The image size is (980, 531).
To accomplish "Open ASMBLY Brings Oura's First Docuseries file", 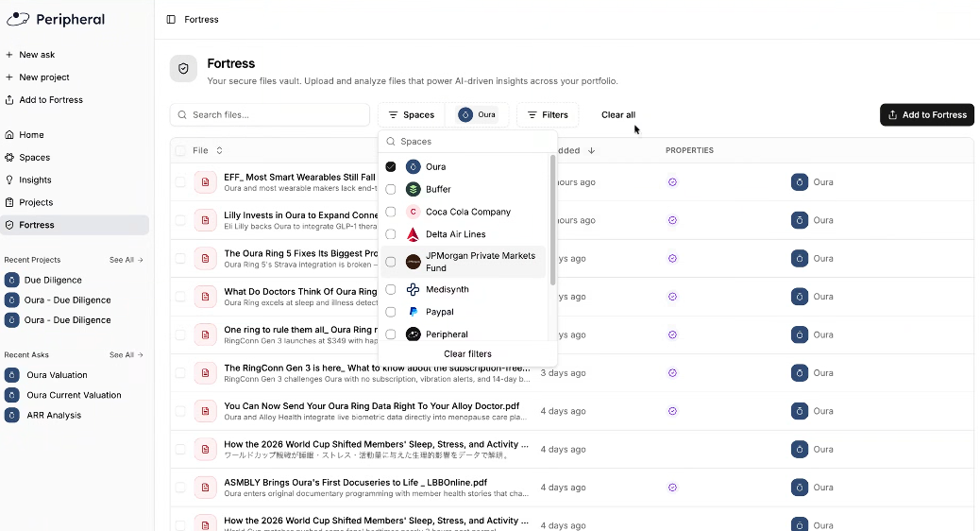I will (356, 482).
